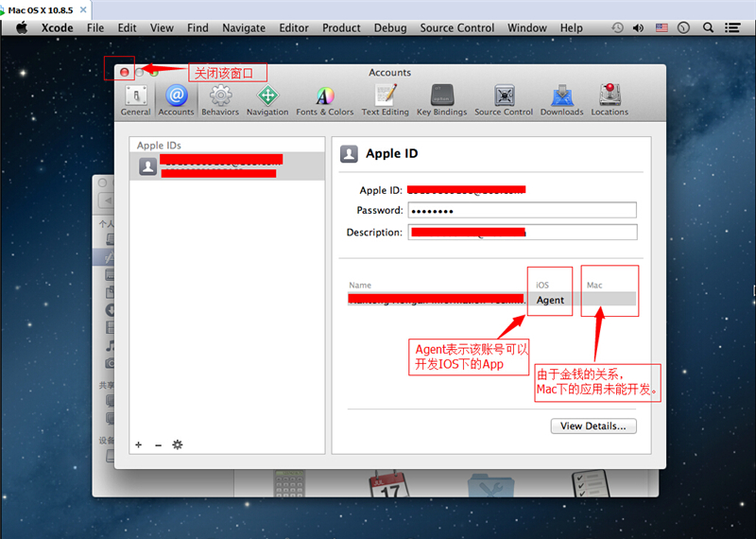
Task: Select the Accounts preferences icon
Action: pos(176,100)
